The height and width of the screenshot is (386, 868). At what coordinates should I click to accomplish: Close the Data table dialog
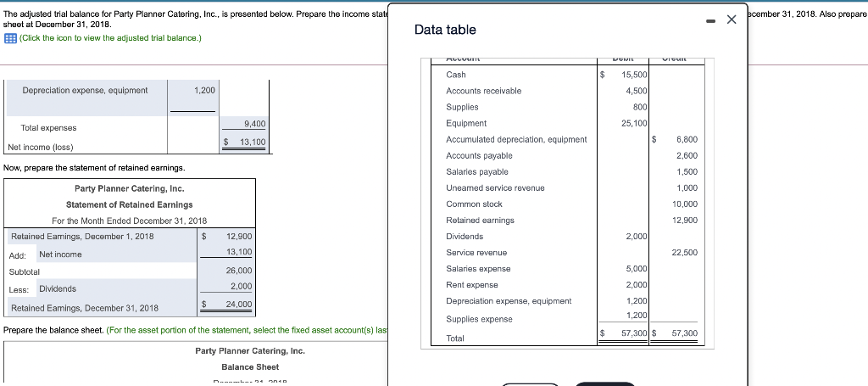tap(732, 20)
